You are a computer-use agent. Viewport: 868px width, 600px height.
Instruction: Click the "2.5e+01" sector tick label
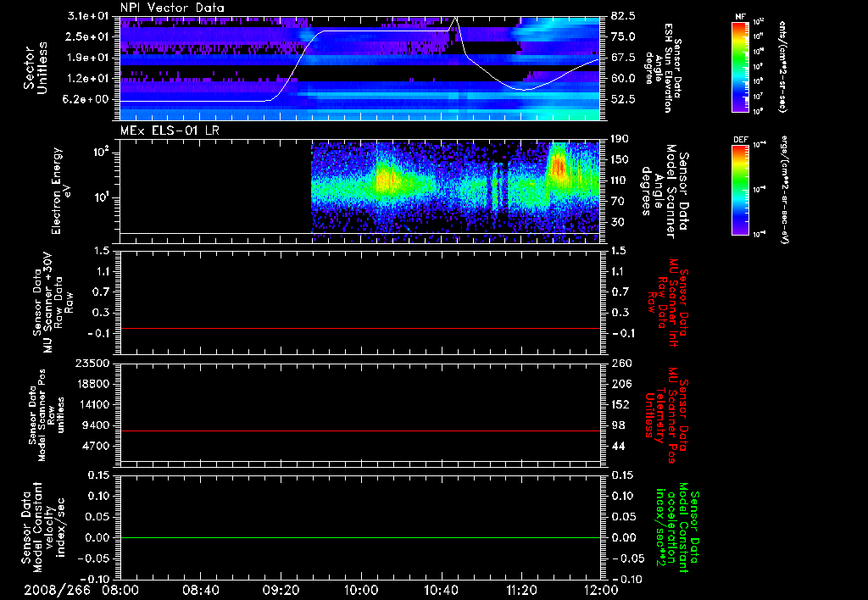(86, 36)
